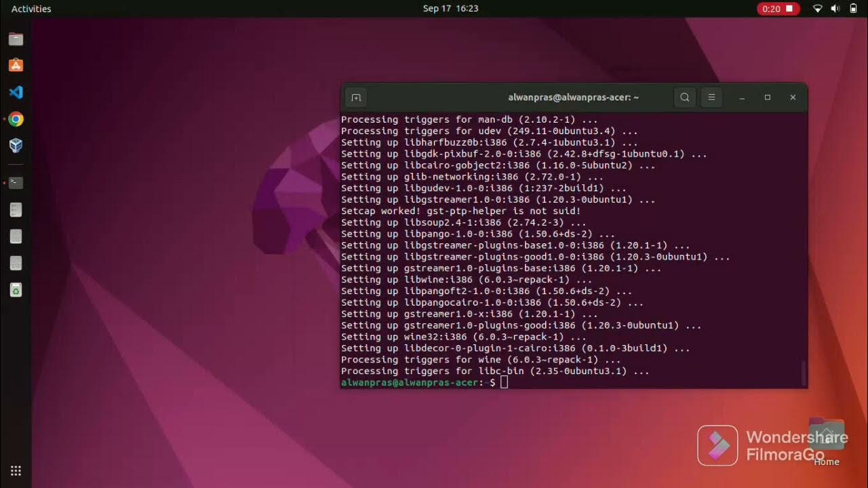This screenshot has height=488, width=868.
Task: Open the Activities overview
Action: pos(31,9)
